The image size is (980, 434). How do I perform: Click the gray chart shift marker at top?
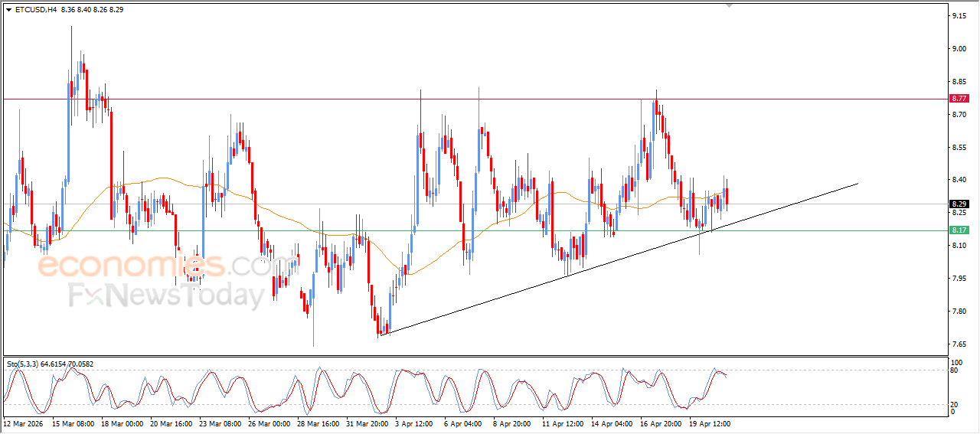pyautogui.click(x=729, y=5)
